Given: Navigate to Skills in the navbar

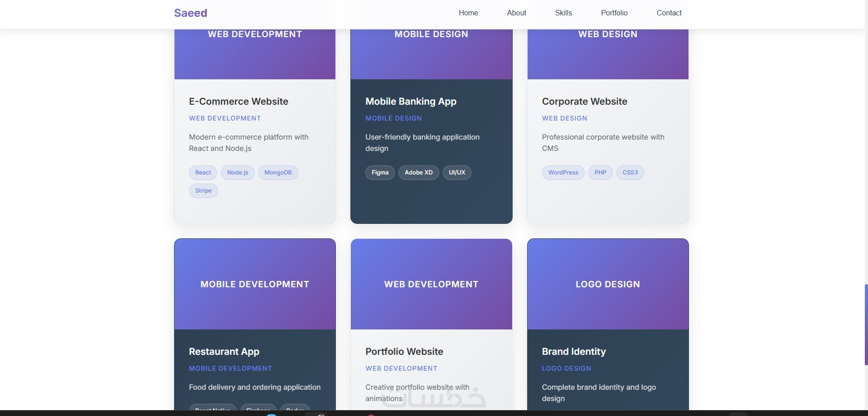Looking at the screenshot, I should tap(563, 13).
